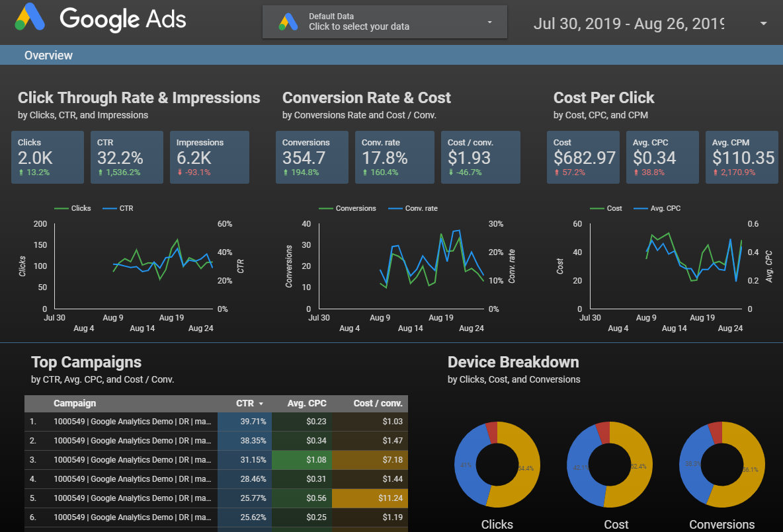Click the $1.03 Cost / conv. cell
The width and height of the screenshot is (783, 532).
pyautogui.click(x=370, y=422)
